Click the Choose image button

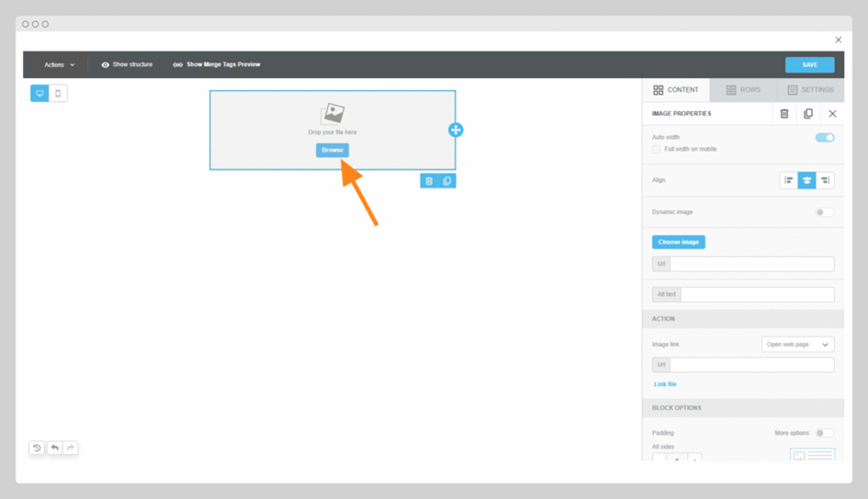click(x=679, y=242)
